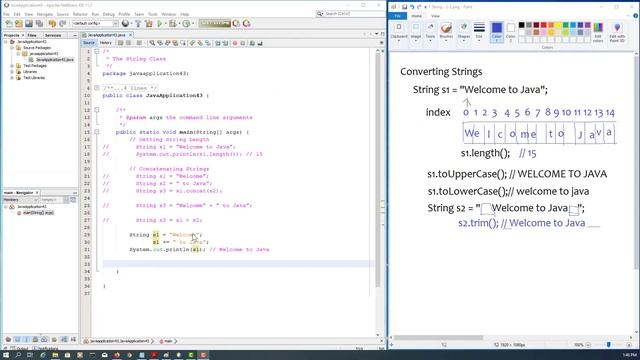This screenshot has height=360, width=640.
Task: Switch to the Files tab in NetBeans
Action: click(x=32, y=36)
